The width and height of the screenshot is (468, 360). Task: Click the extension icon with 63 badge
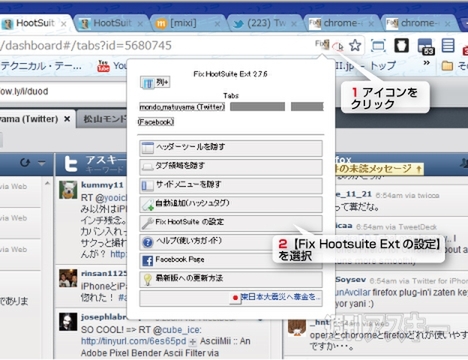pos(426,46)
